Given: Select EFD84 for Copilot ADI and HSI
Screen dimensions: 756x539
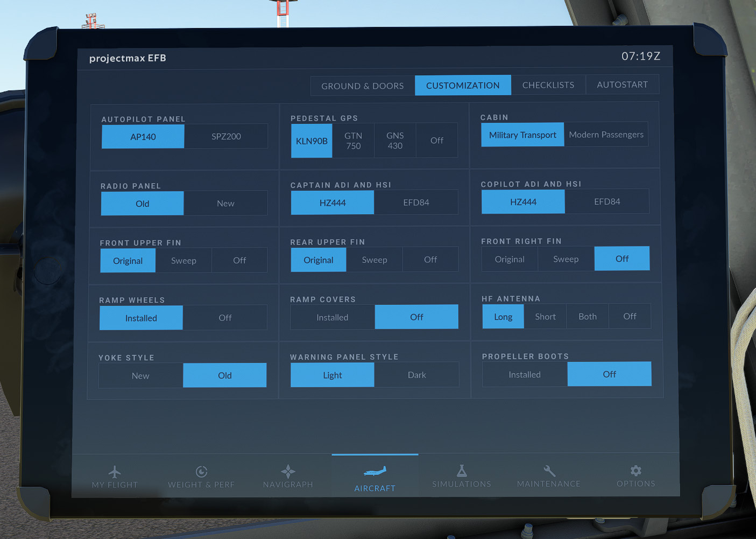Looking at the screenshot, I should click(x=607, y=201).
